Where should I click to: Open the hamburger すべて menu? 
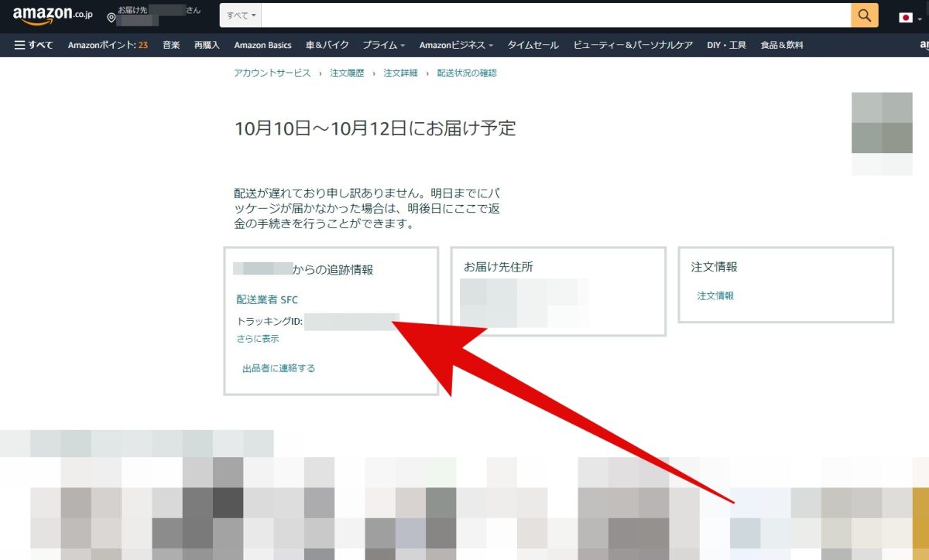coord(33,45)
